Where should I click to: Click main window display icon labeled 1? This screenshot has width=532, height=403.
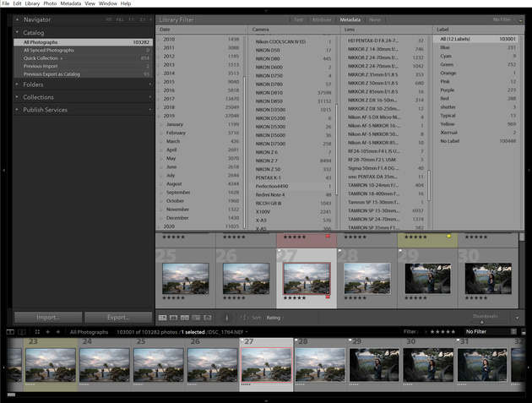click(x=10, y=332)
